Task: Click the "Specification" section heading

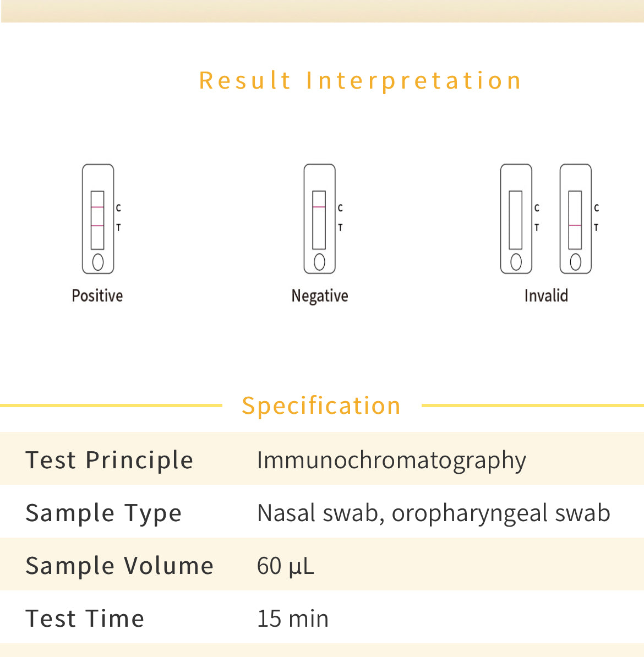Action: (x=321, y=406)
